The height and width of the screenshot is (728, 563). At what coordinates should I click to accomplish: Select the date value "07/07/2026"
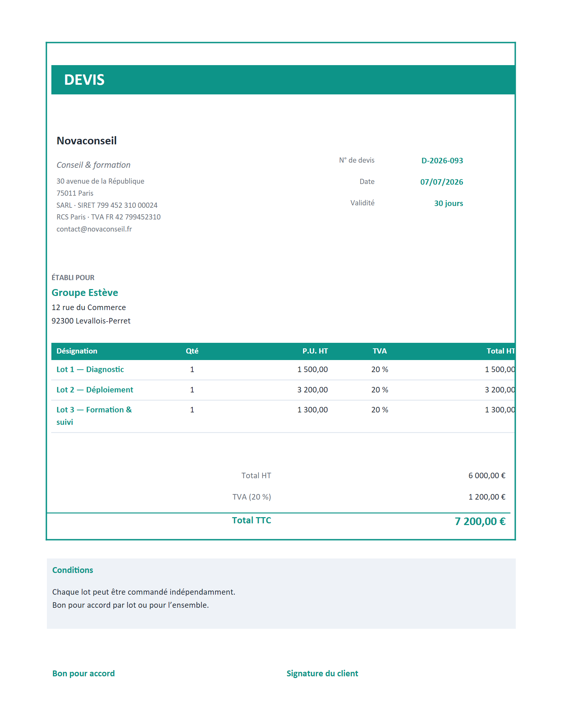tap(442, 182)
